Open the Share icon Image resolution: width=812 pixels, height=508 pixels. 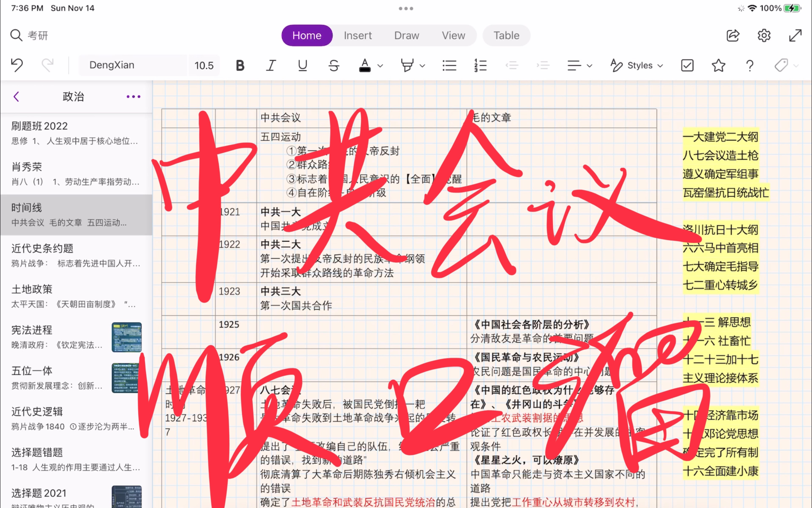(x=733, y=35)
